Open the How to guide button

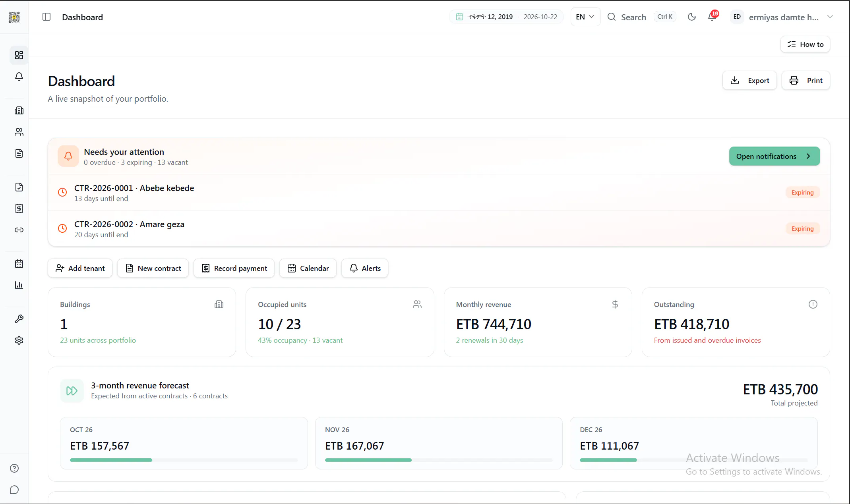(x=805, y=44)
